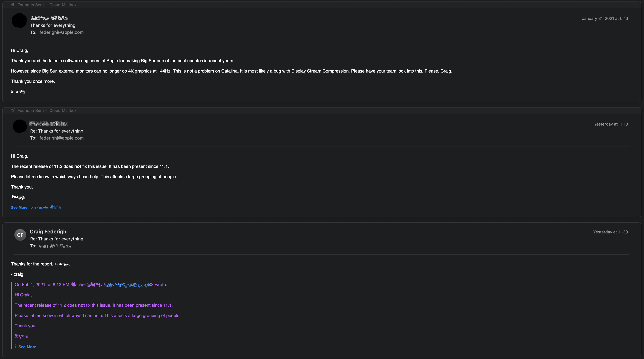The height and width of the screenshot is (359, 644).
Task: Click the paper plane icon above the 11:13 message
Action: [13, 110]
